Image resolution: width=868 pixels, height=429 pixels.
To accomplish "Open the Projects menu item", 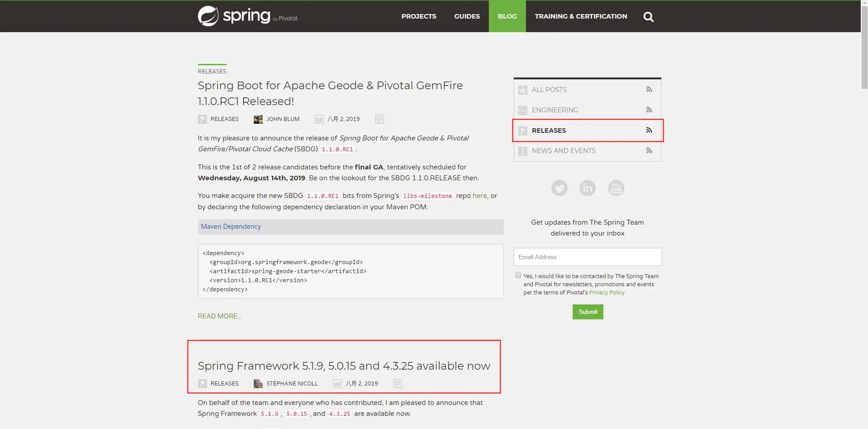I will 419,16.
